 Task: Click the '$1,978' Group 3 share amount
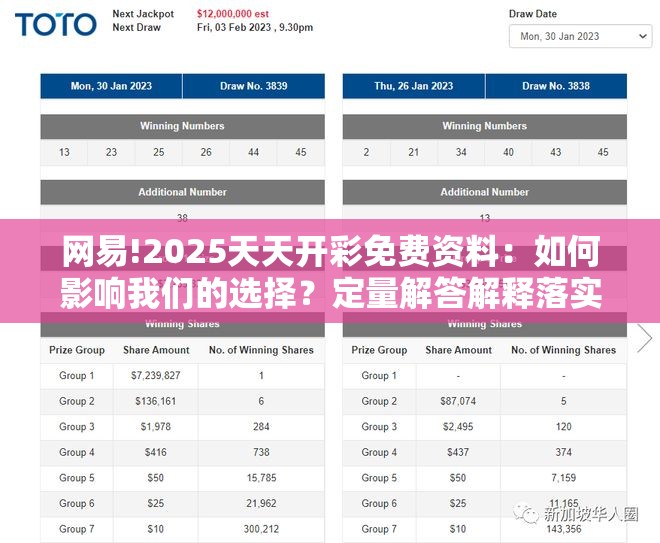pos(156,427)
